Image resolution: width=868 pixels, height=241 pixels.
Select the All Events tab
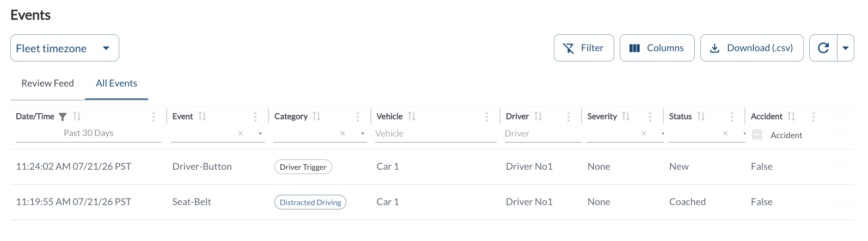click(117, 83)
